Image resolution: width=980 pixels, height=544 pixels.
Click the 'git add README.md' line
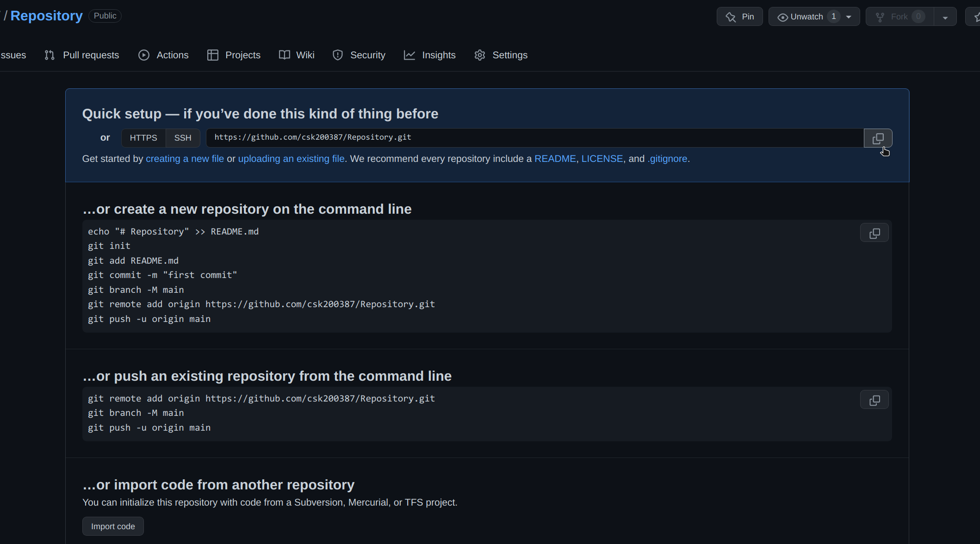coord(133,261)
